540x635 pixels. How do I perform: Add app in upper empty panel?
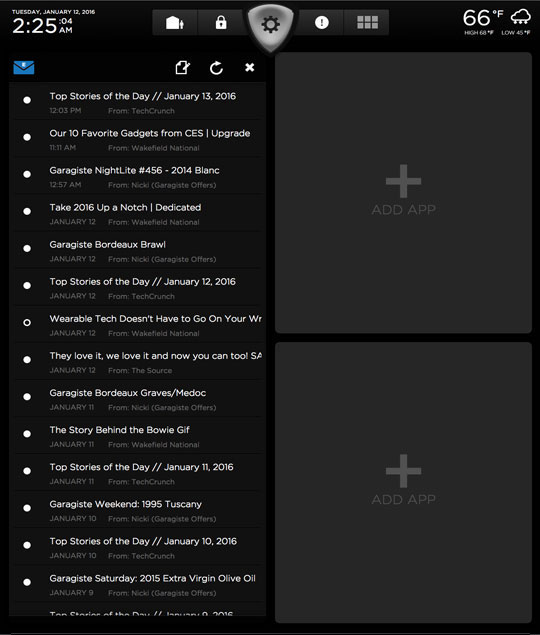point(403,190)
